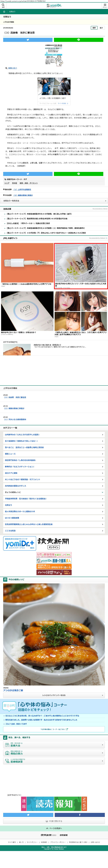Go to home via the house icon
108x868 pixels.
[4, 11]
